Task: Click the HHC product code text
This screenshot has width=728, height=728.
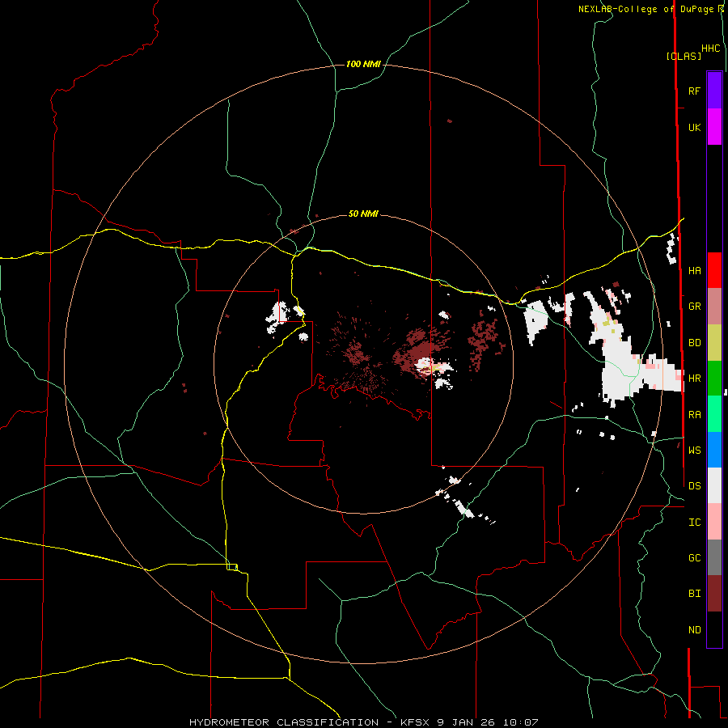Action: tap(711, 49)
